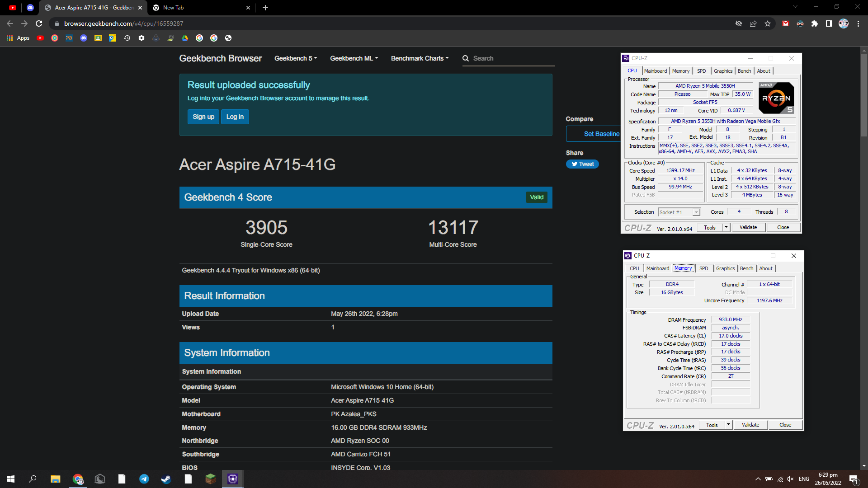Click the eye-crossed tracking icon in address bar
Screen dimensions: 868x488
click(739, 23)
